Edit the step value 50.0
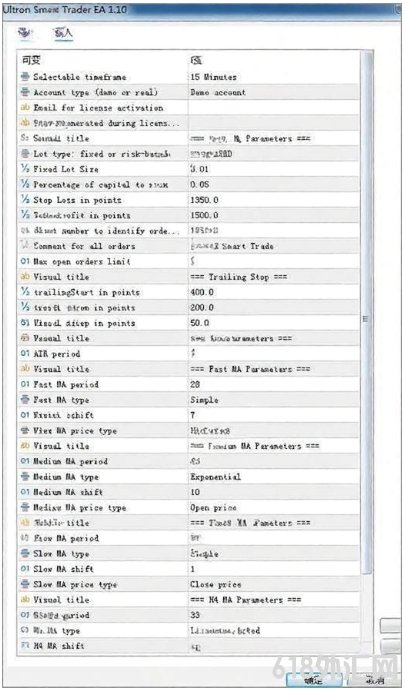Image resolution: width=405 pixels, height=692 pixels. [x=200, y=323]
